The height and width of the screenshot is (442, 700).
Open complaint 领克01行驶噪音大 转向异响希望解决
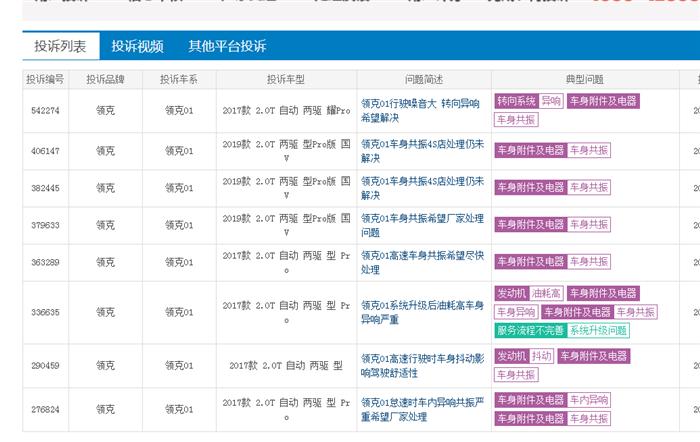pyautogui.click(x=420, y=111)
